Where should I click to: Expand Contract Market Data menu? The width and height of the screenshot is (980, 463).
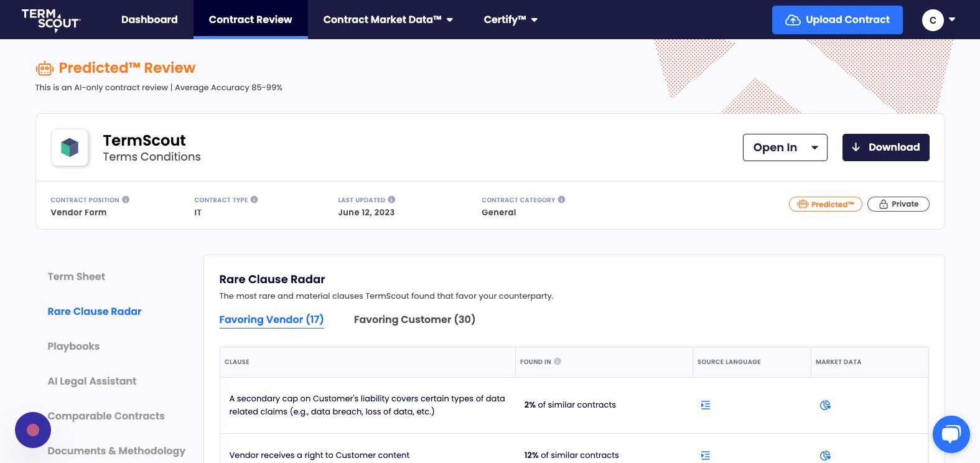388,19
